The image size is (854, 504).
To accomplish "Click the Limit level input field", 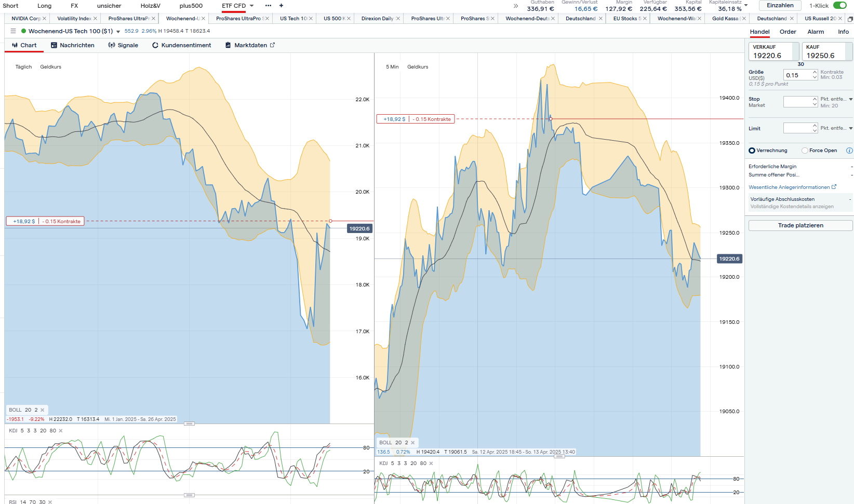I will 800,128.
